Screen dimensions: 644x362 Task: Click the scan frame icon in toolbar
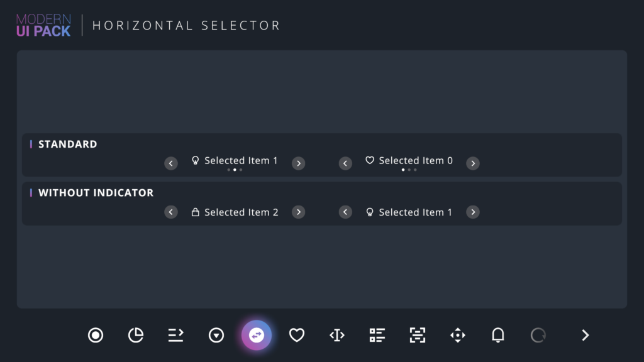coord(418,335)
